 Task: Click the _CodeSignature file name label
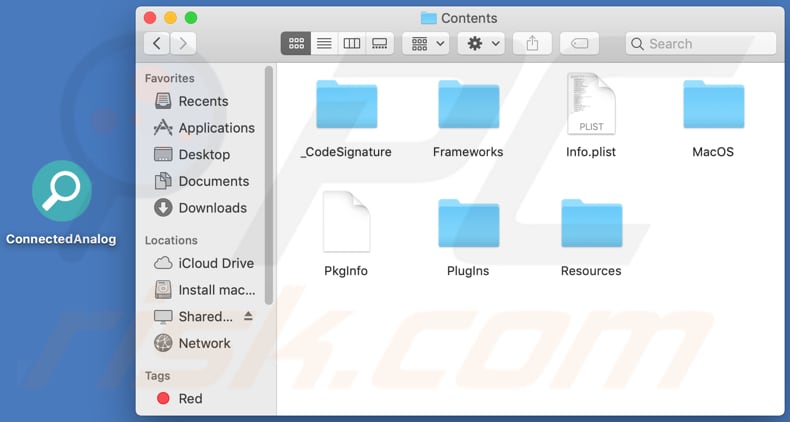click(346, 152)
